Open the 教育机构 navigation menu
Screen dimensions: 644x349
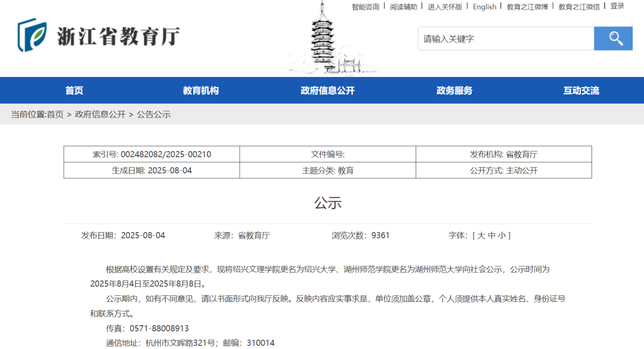click(x=201, y=91)
